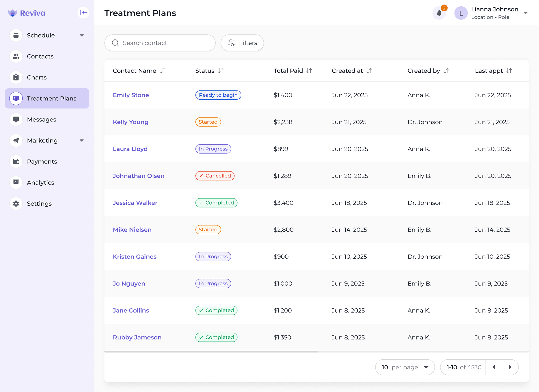Click the Payments wallet icon
Image resolution: width=539 pixels, height=392 pixels.
coord(16,161)
